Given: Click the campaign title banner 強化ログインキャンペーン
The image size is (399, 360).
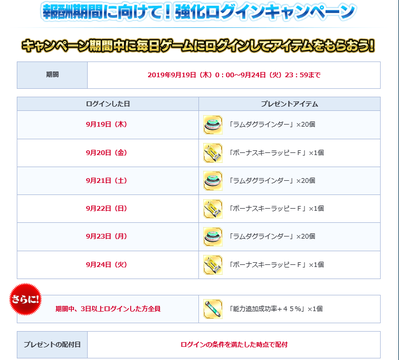Looking at the screenshot, I should [199, 12].
